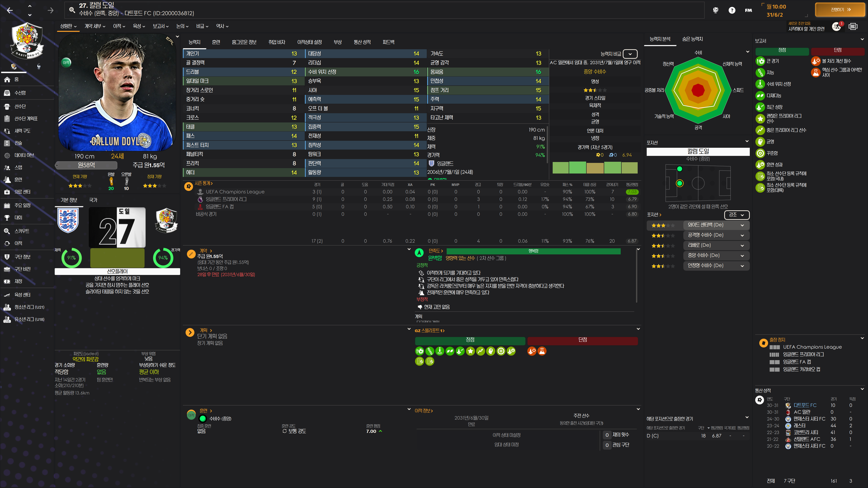The image size is (868, 488).
Task: Select the left centre-back pitch position dot
Action: (x=680, y=183)
